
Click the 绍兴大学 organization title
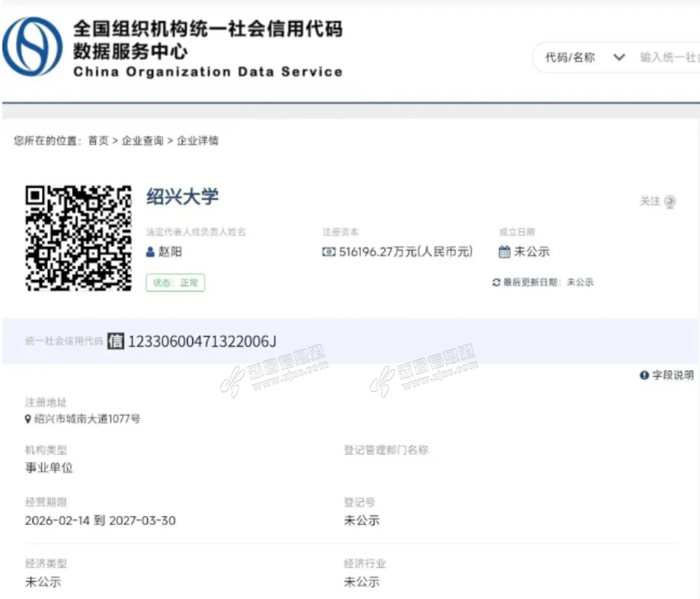click(182, 196)
